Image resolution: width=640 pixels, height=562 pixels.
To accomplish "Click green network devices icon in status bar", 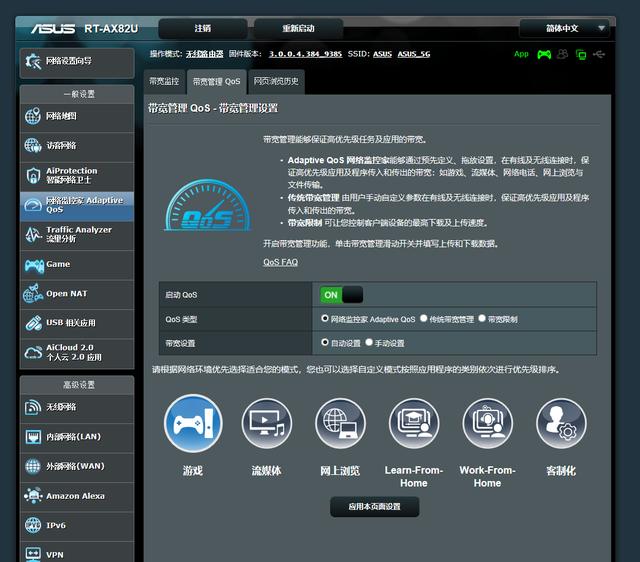I will click(x=581, y=54).
